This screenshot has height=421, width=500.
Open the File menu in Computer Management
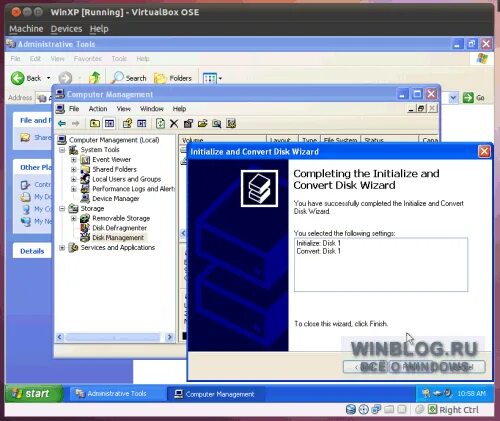74,109
